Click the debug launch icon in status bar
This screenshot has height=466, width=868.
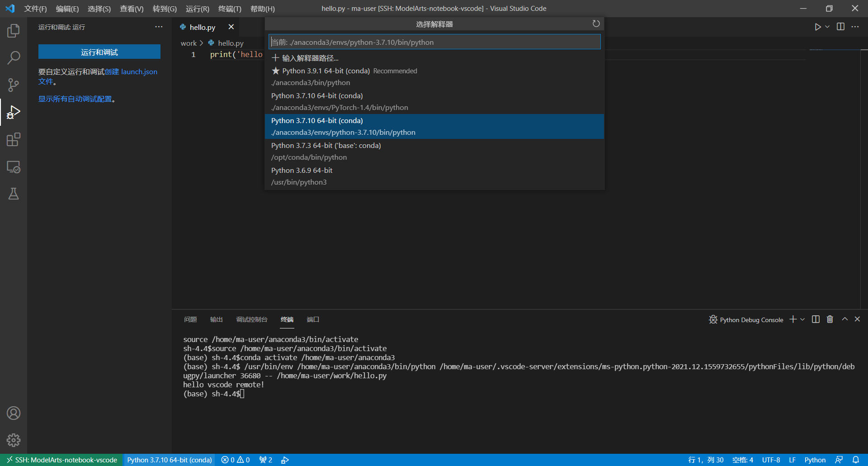[x=285, y=460]
